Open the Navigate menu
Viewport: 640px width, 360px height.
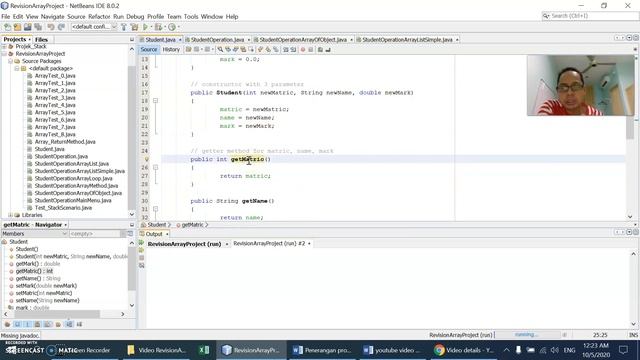52,17
